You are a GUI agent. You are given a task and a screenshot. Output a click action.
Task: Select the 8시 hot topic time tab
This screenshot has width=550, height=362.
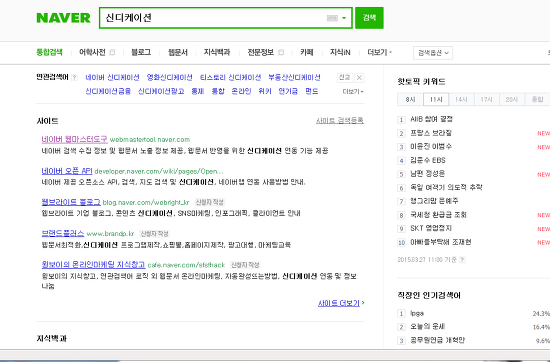[410, 99]
